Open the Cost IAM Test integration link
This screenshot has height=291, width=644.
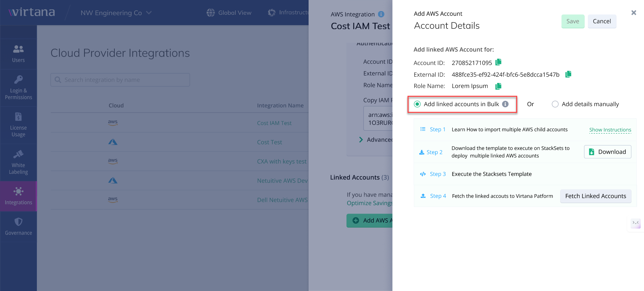pos(274,123)
